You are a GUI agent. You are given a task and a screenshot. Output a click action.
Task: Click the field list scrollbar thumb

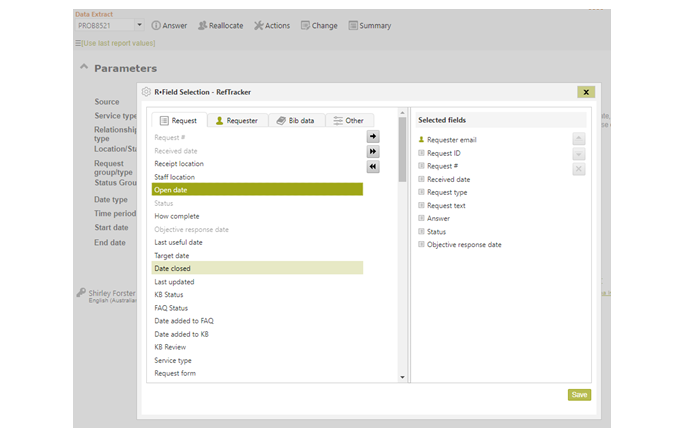pyautogui.click(x=402, y=149)
